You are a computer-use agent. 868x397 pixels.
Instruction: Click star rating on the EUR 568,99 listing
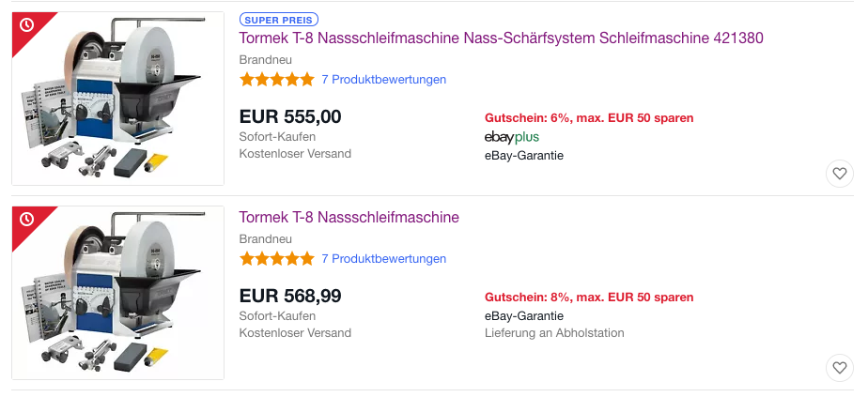click(x=276, y=259)
